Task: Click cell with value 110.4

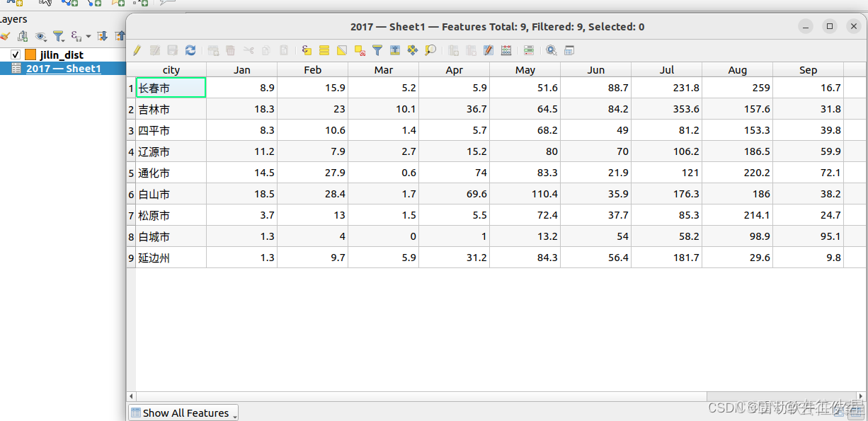Action: tap(525, 194)
